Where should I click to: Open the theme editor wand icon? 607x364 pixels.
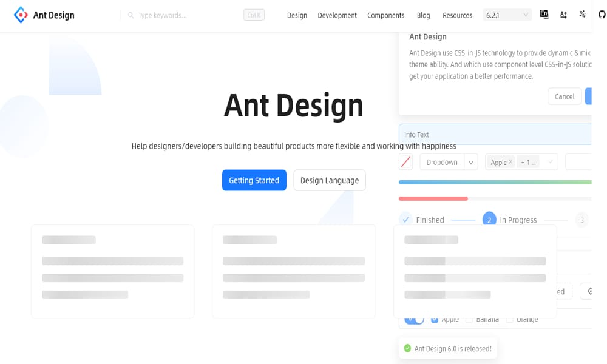[x=582, y=14]
